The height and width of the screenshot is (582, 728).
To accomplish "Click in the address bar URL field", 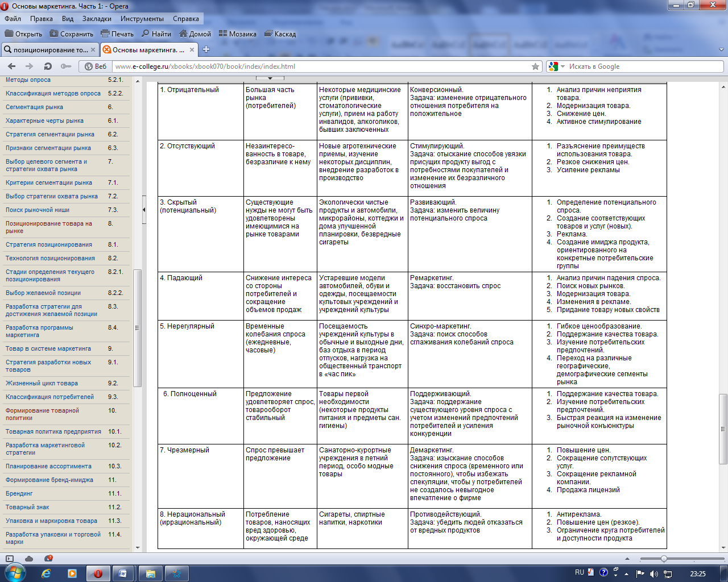I will [x=321, y=66].
